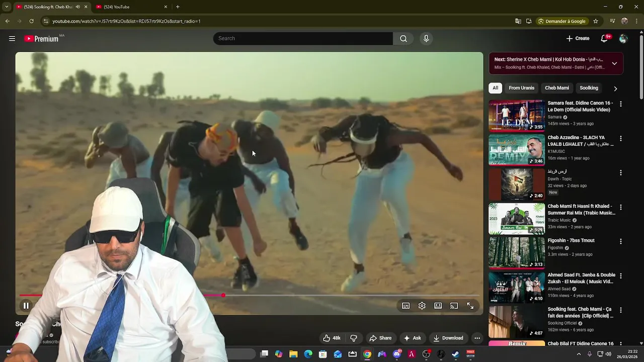
Task: Start voice search with the microphone
Action: (x=426, y=38)
